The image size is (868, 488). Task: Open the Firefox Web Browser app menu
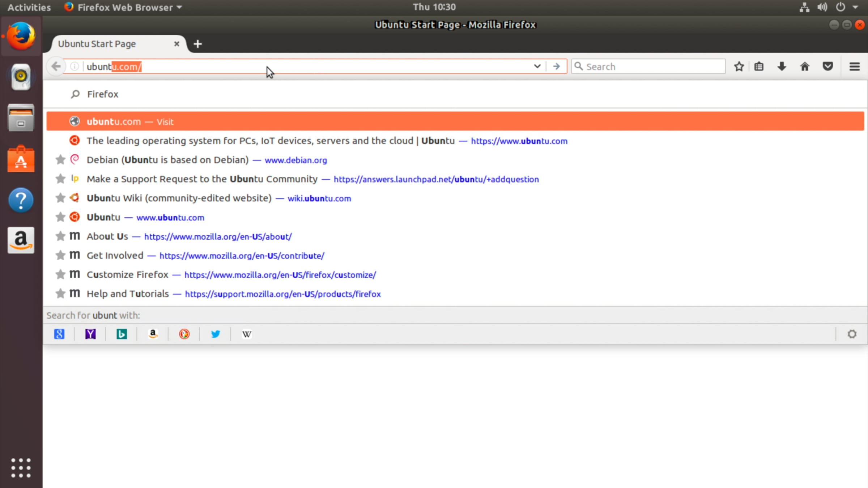pos(123,7)
